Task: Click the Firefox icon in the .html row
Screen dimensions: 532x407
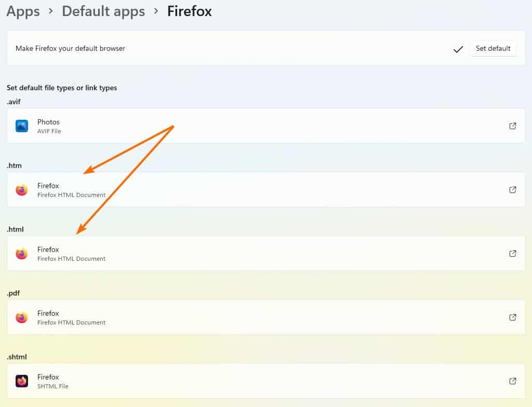Action: (x=21, y=253)
